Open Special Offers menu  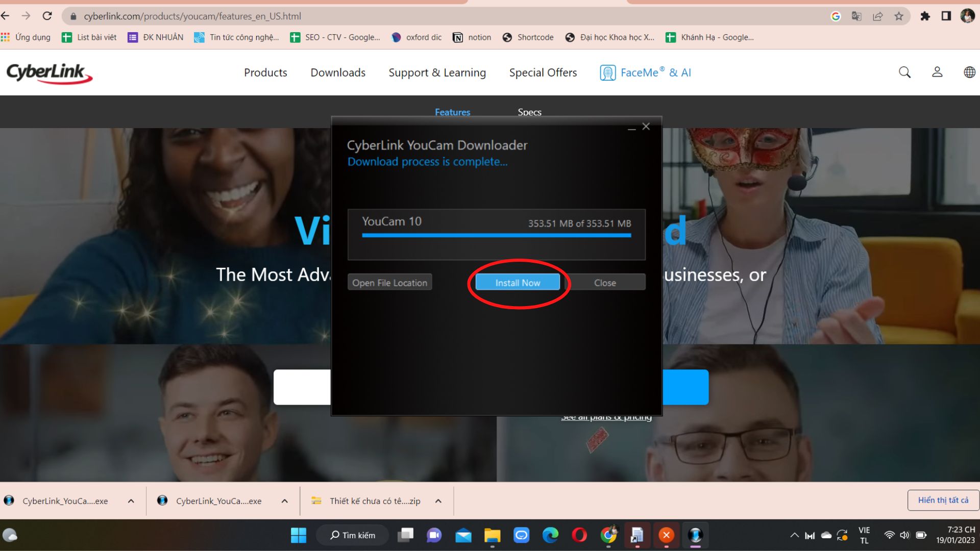click(543, 72)
